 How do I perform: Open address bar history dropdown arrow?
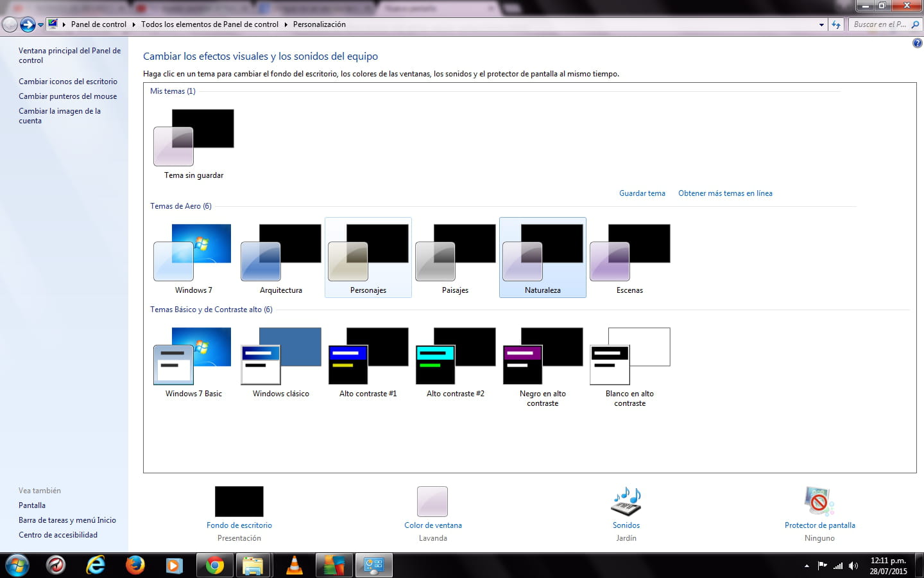[821, 24]
